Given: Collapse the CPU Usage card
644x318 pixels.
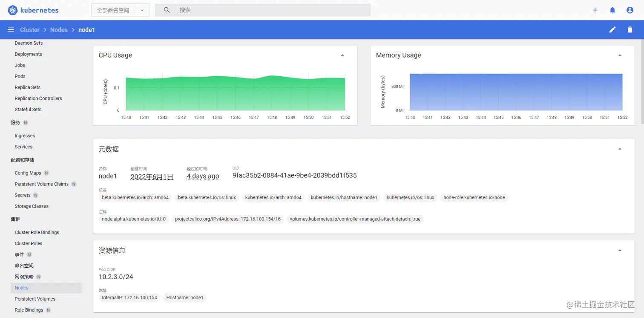Looking at the screenshot, I should click(342, 55).
